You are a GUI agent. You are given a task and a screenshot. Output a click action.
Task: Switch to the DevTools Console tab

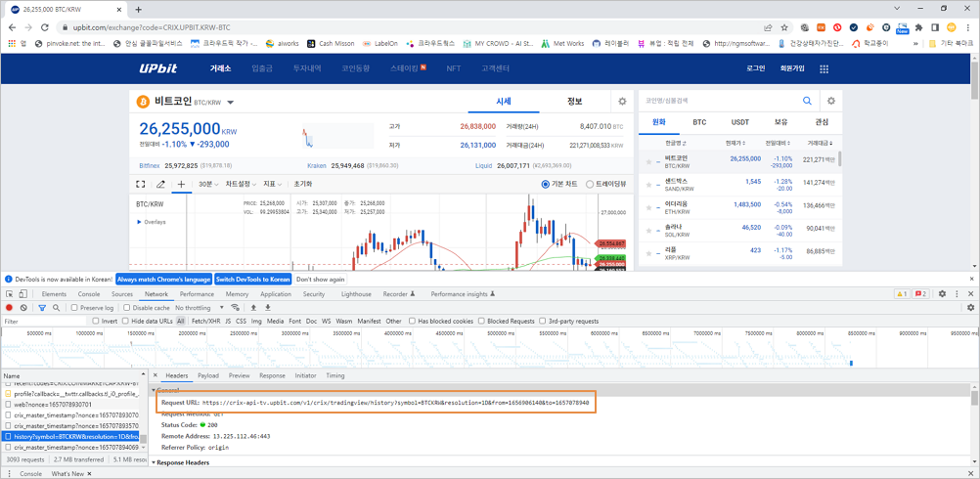tap(89, 294)
